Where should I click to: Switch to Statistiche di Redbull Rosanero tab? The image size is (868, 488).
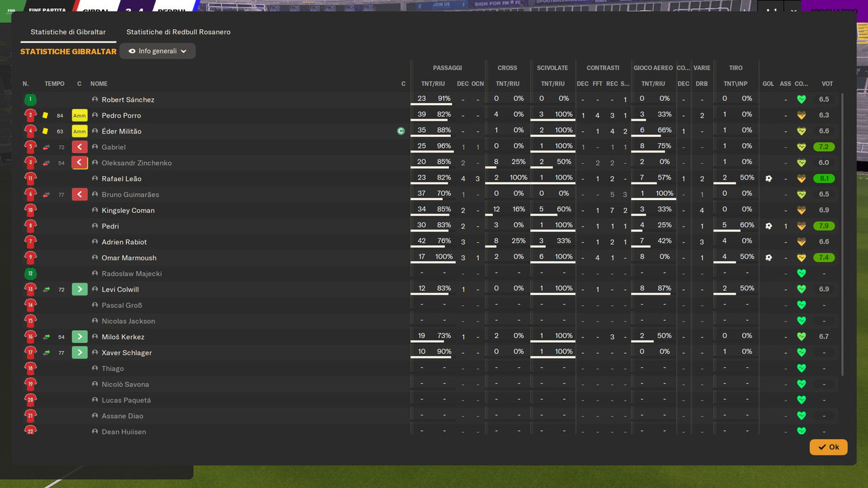[178, 32]
